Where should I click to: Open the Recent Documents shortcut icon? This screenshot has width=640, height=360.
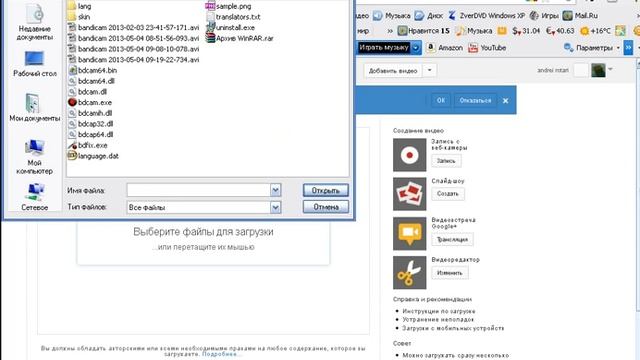35,14
